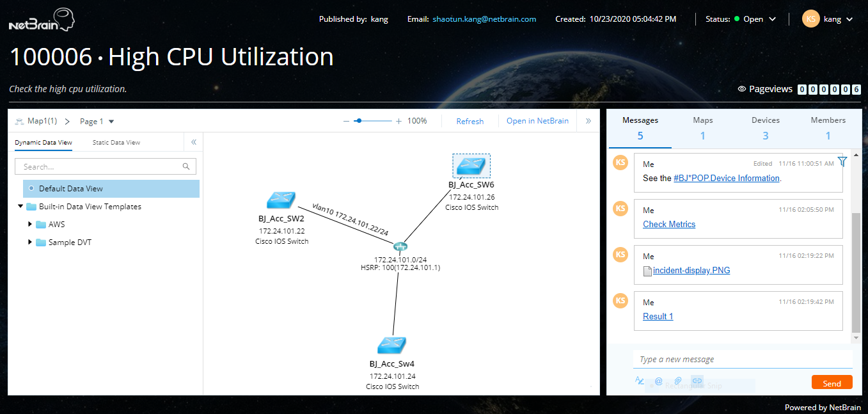868x414 pixels.
Task: Collapse the data view side pane
Action: tap(194, 142)
